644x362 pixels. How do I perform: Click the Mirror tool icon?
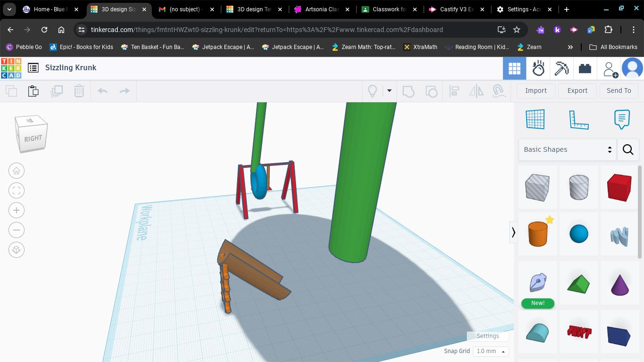(x=476, y=91)
